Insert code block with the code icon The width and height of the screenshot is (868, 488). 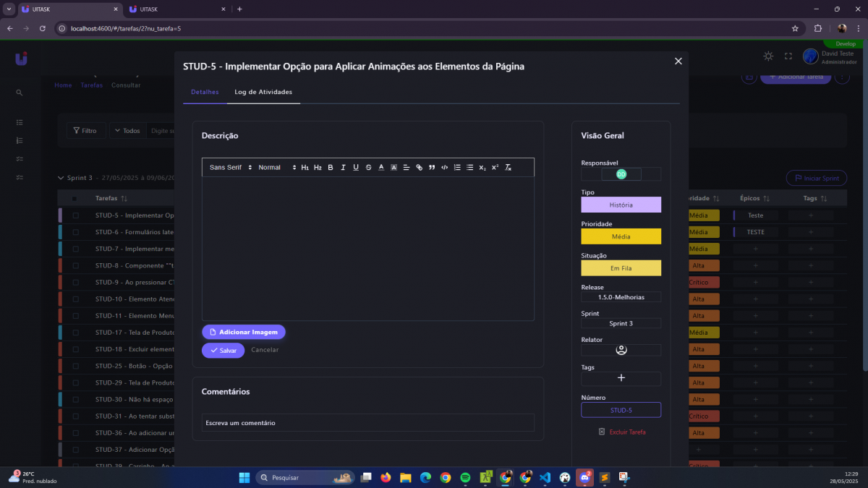pyautogui.click(x=444, y=168)
